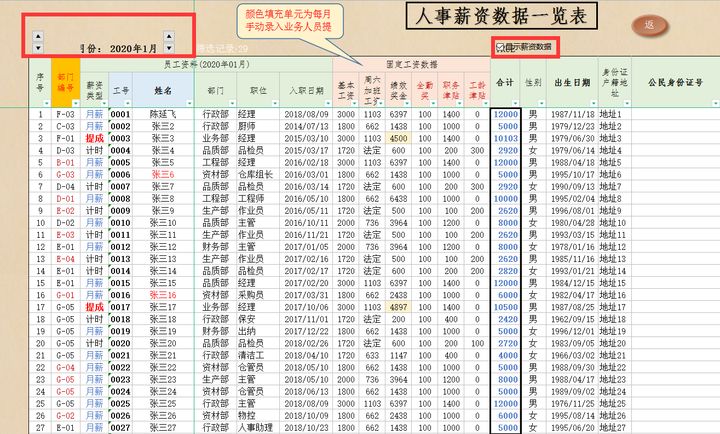Select the 职位 cell 人事助理
This screenshot has height=434, width=720.
(258, 428)
